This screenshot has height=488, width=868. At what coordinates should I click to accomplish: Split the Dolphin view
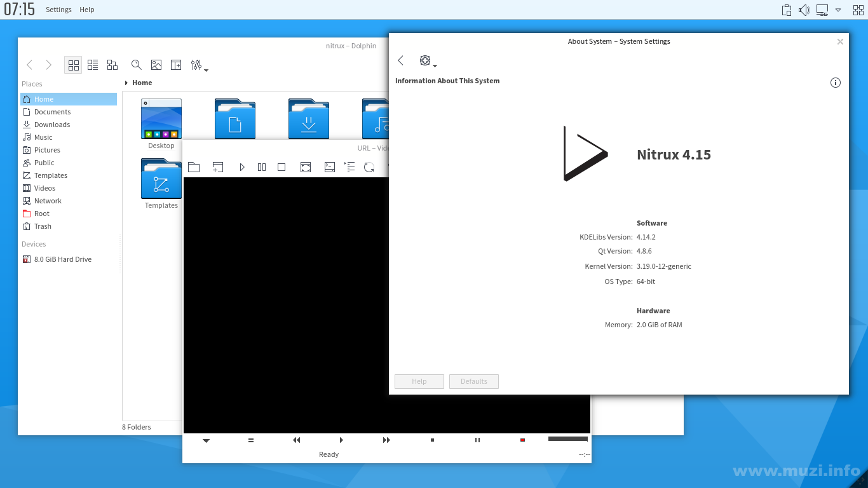pyautogui.click(x=176, y=65)
